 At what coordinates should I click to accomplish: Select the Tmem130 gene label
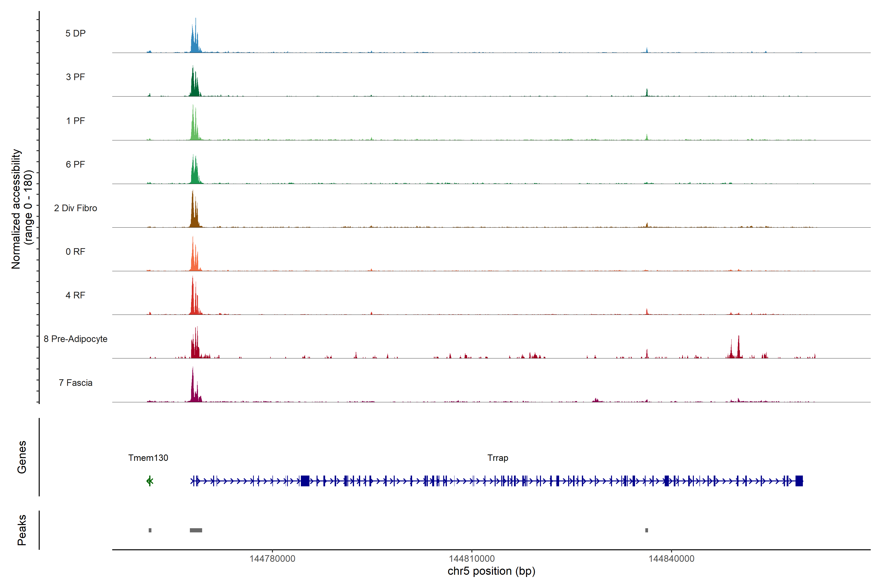pyautogui.click(x=148, y=457)
